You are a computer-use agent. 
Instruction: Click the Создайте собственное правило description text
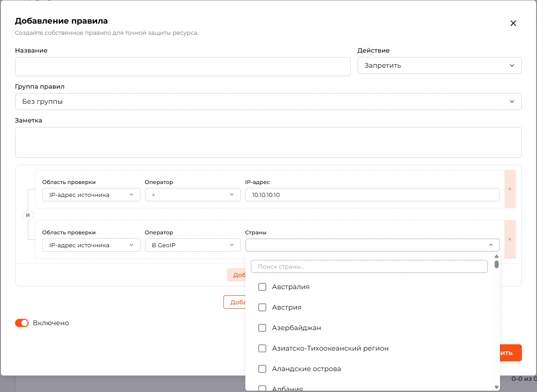107,33
